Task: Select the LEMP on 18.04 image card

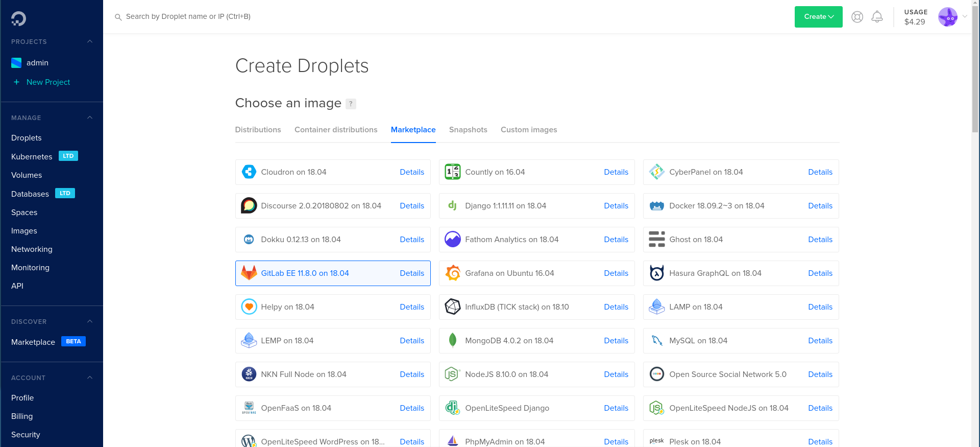Action: [333, 341]
